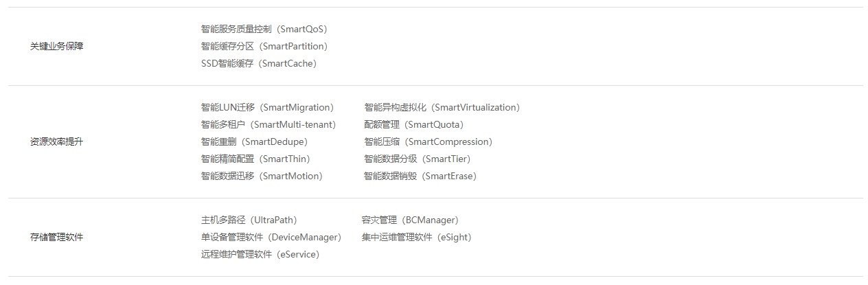This screenshot has width=868, height=285.
Task: Select 智能重删 (SmartDedupe) item
Action: (x=254, y=142)
